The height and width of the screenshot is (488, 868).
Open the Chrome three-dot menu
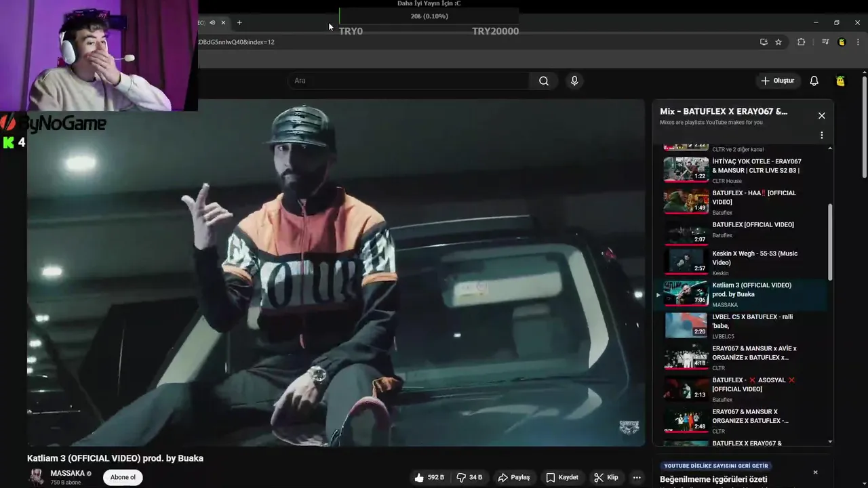tap(858, 42)
